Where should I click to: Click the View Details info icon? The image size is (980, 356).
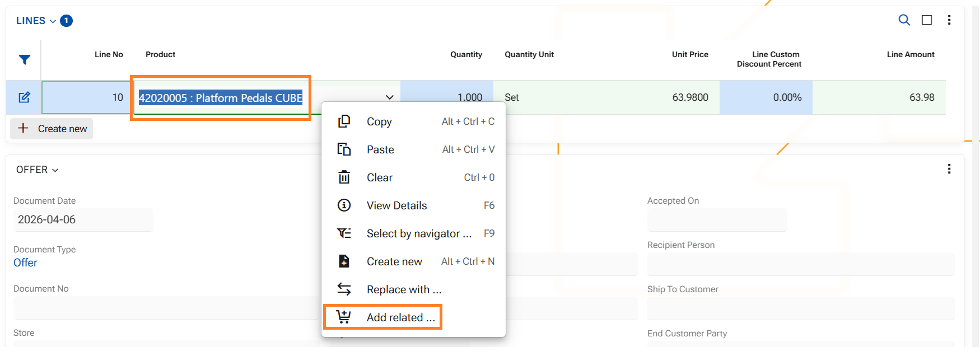pos(344,205)
